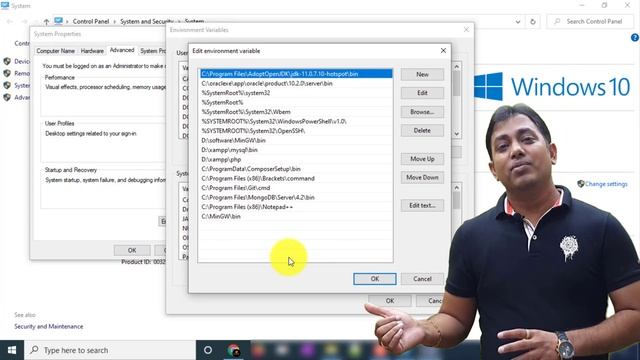The image size is (640, 360).
Task: Select D:\xampp\mysql\bin entry
Action: 296,150
